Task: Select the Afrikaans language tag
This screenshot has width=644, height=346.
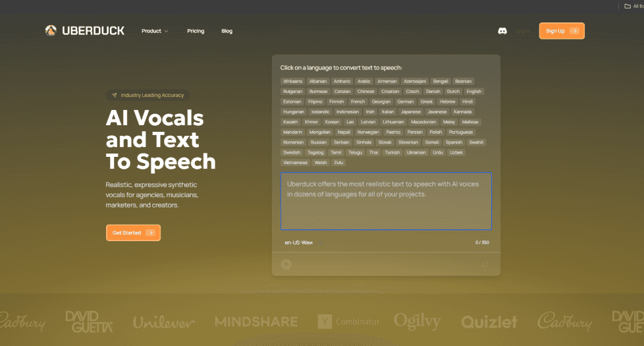Action: [293, 81]
